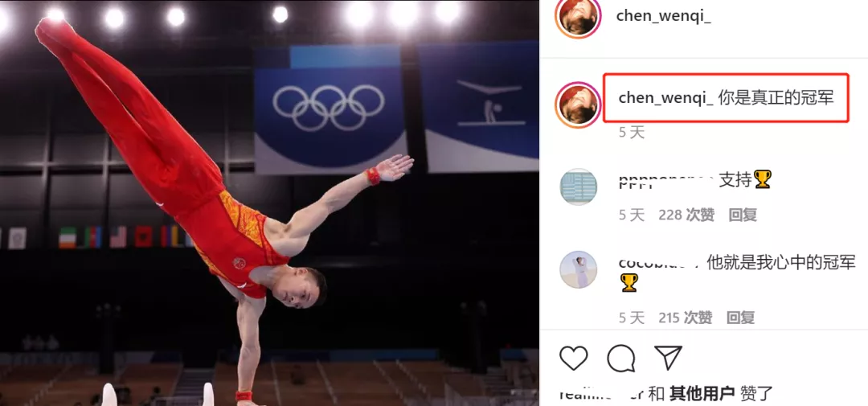The width and height of the screenshot is (868, 406).
Task: Reply to the 他就是我心中的冠军 comment
Action: (741, 318)
